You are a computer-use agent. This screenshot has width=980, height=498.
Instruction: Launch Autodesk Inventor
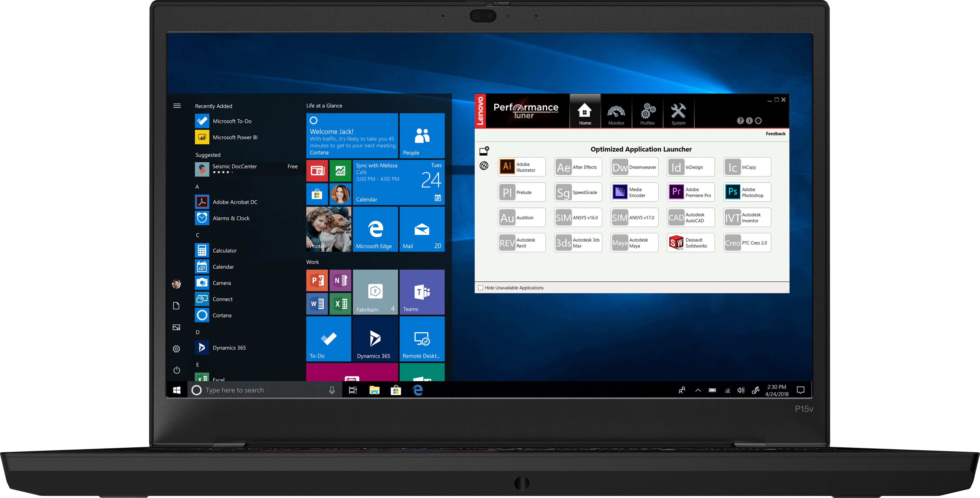(x=747, y=217)
